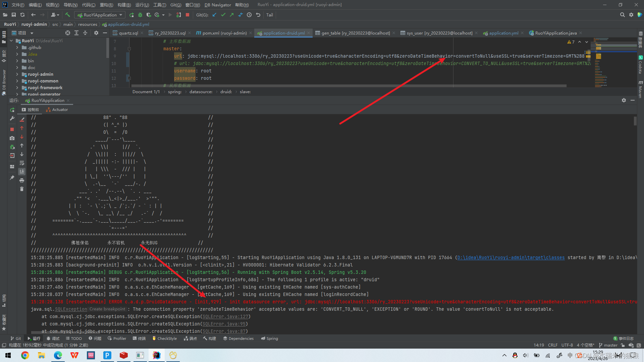Click the console vertical scrollbar thumb

635,121
